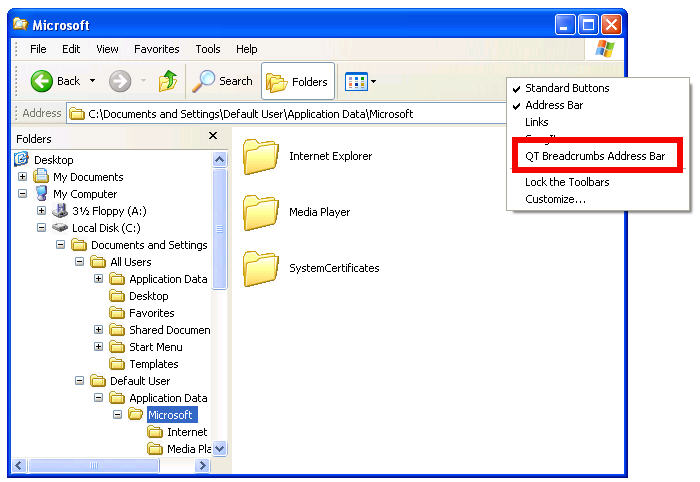Close the Folders pane

click(x=213, y=135)
